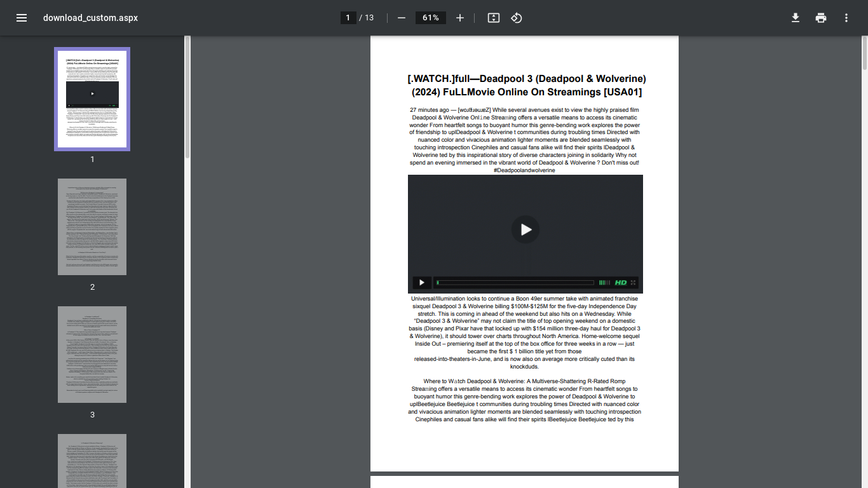
Task: Open the more actions menu
Action: 846,18
